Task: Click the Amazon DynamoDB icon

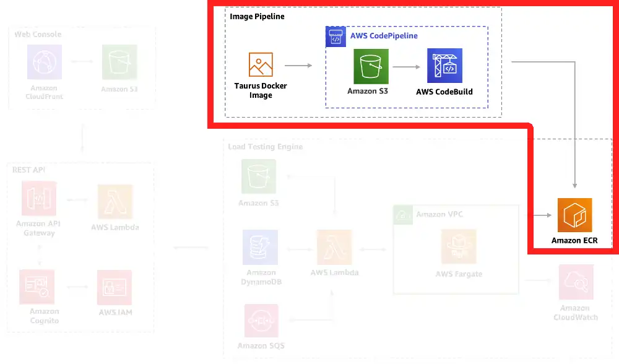Action: pyautogui.click(x=260, y=247)
